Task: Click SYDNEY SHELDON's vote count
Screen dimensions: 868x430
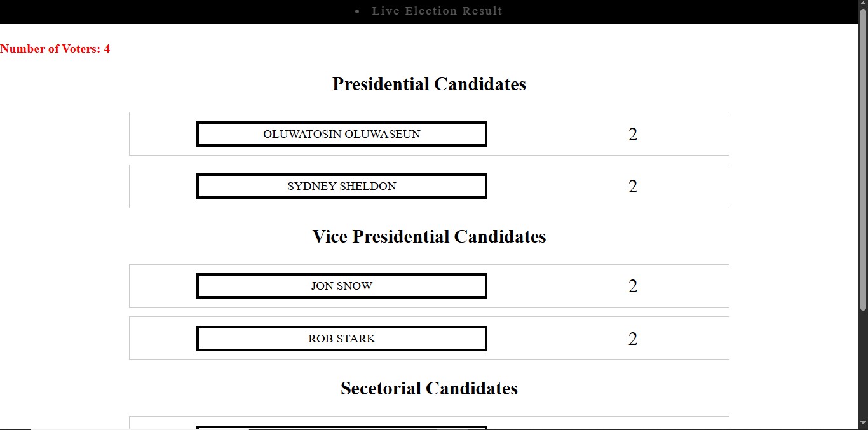Action: click(x=632, y=186)
